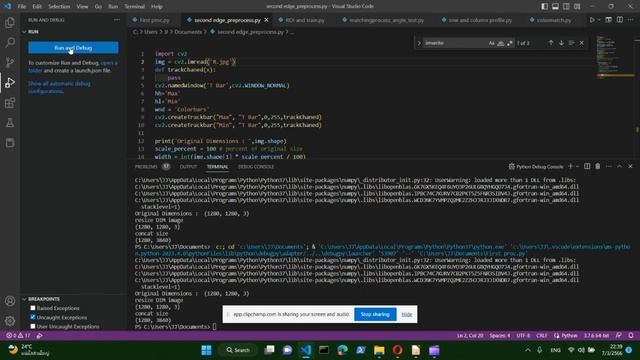Image resolution: width=640 pixels, height=360 pixels.
Task: Toggle panel layout icon in title bar
Action: point(556,7)
